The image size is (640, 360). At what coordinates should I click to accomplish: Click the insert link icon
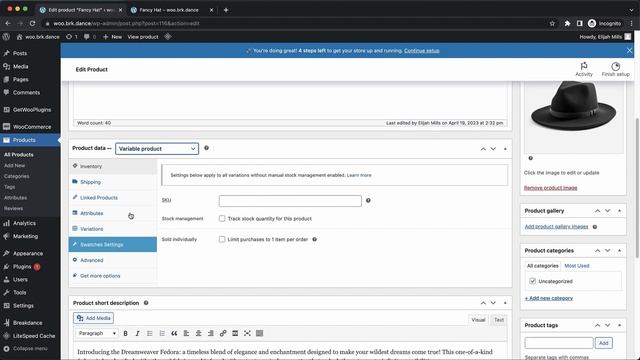(223, 333)
